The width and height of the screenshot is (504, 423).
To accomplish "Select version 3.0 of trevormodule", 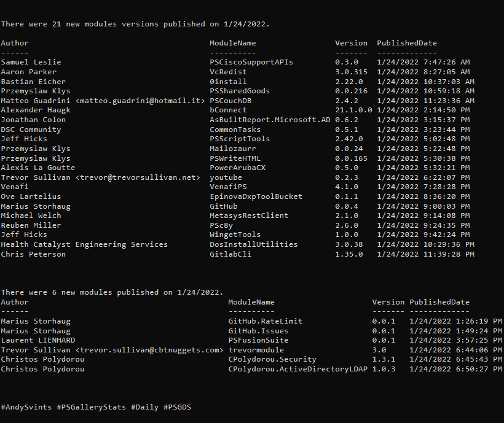I will (379, 350).
